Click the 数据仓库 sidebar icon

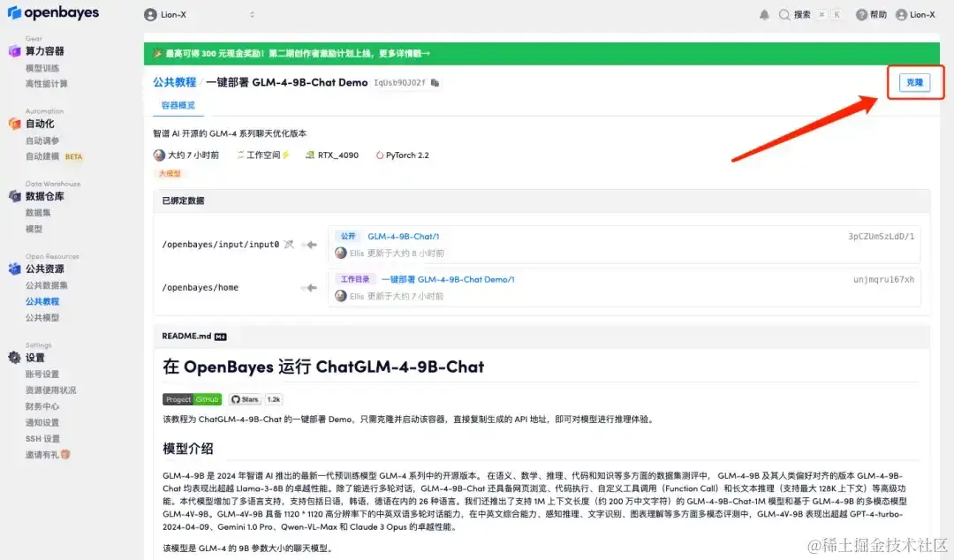[x=15, y=196]
